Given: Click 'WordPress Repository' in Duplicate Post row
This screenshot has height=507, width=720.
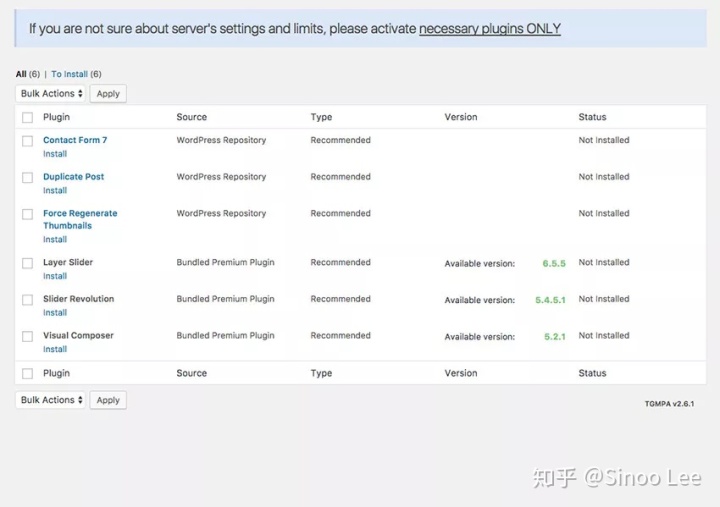Looking at the screenshot, I should click(221, 177).
